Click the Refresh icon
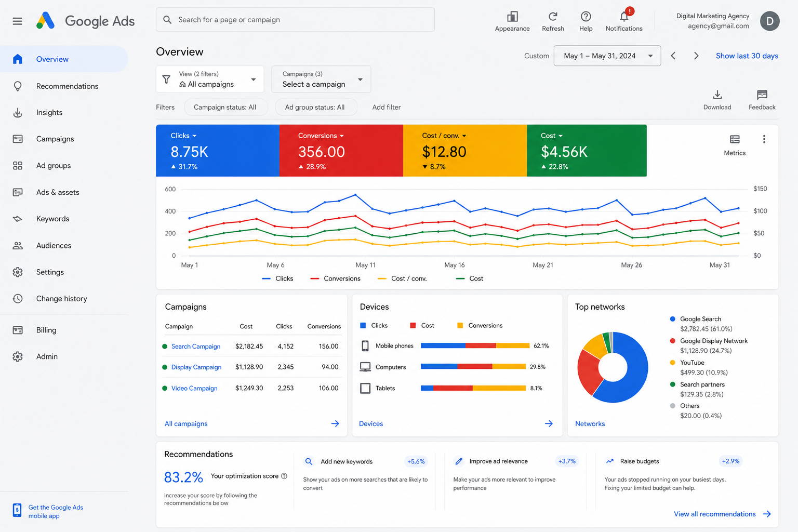Viewport: 798px width, 532px height. [553, 17]
